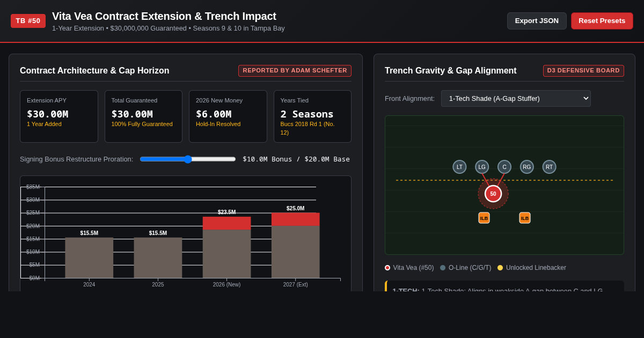Image resolution: width=644 pixels, height=338 pixels.
Task: Click the TB #50 team badge
Action: pos(28,21)
